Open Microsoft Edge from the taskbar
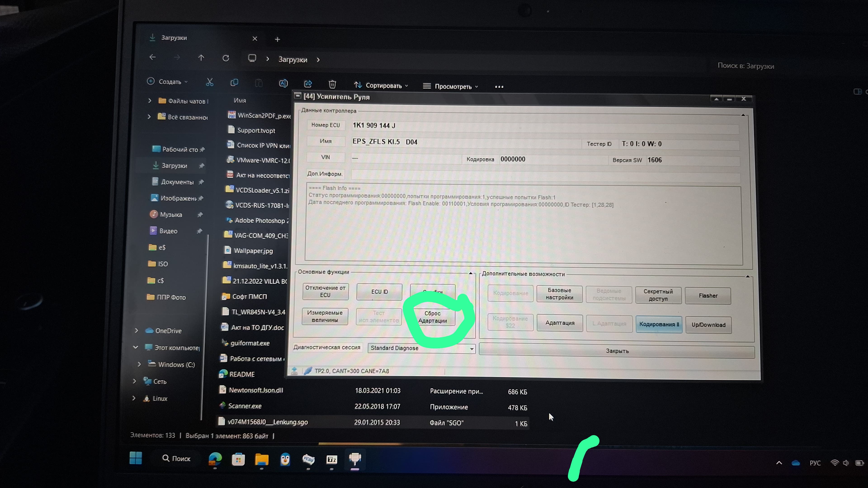Image resolution: width=868 pixels, height=488 pixels. [215, 459]
